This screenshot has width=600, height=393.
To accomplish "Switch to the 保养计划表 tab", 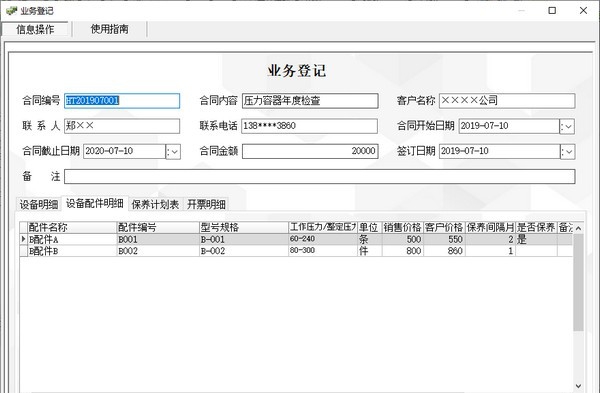I will 155,204.
